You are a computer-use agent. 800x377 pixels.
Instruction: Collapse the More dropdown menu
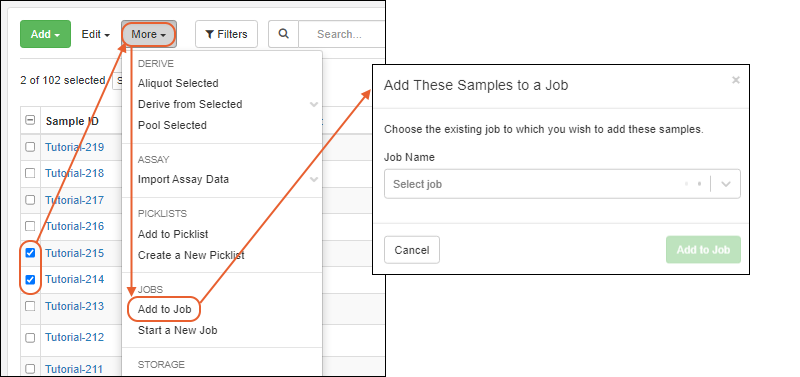point(149,34)
